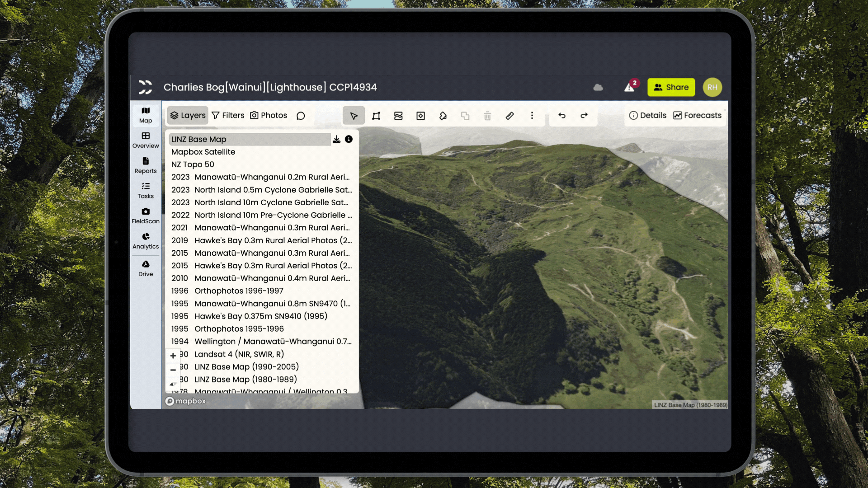The image size is (868, 488).
Task: Click the cloud sync status icon
Action: tap(598, 87)
